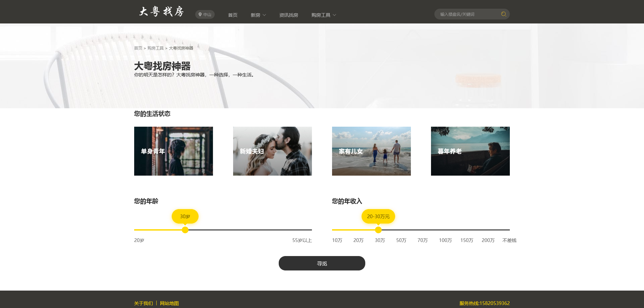This screenshot has height=308, width=644.
Task: Select the 单身青年 lifestyle card
Action: (x=173, y=151)
